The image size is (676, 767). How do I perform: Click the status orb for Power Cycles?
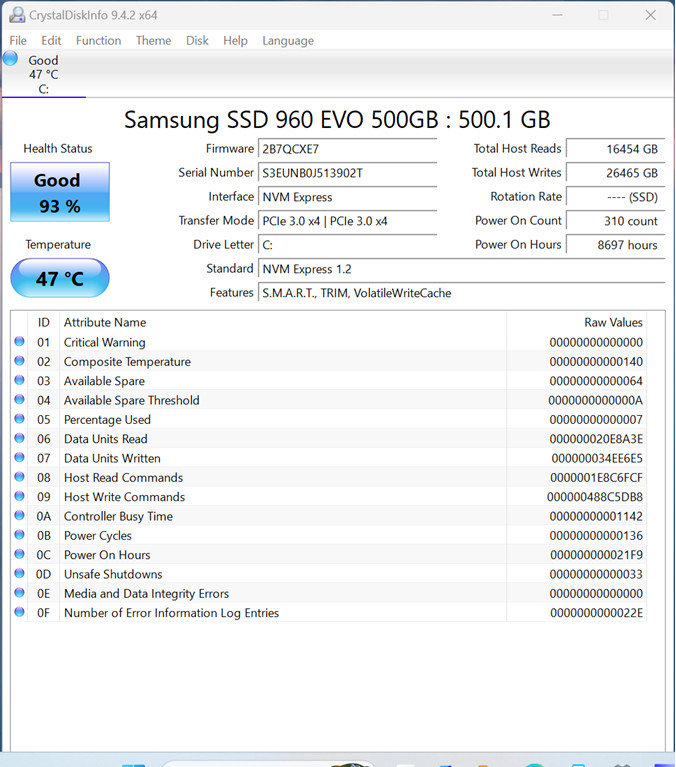(20, 535)
